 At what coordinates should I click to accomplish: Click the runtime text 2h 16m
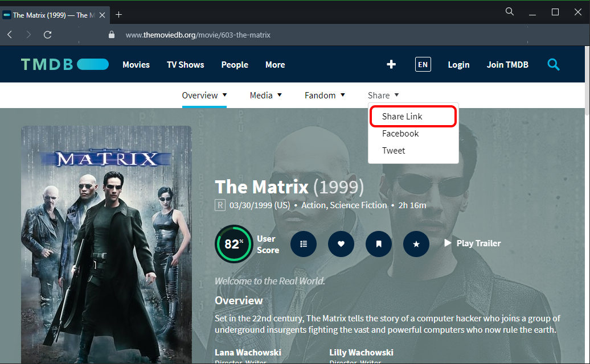pyautogui.click(x=412, y=205)
